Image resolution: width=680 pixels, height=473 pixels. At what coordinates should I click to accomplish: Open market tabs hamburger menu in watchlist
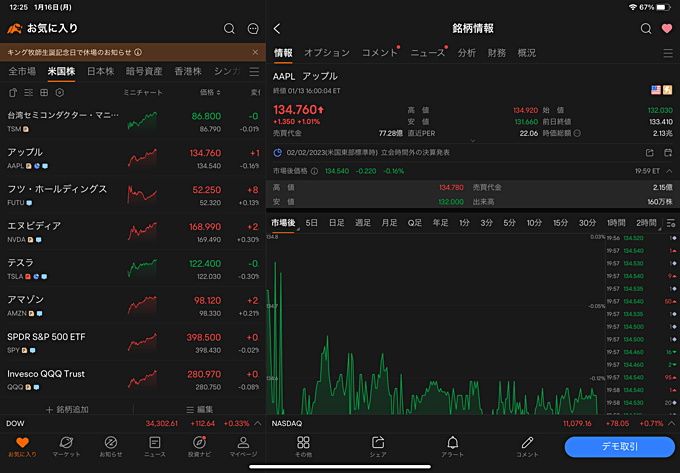254,72
